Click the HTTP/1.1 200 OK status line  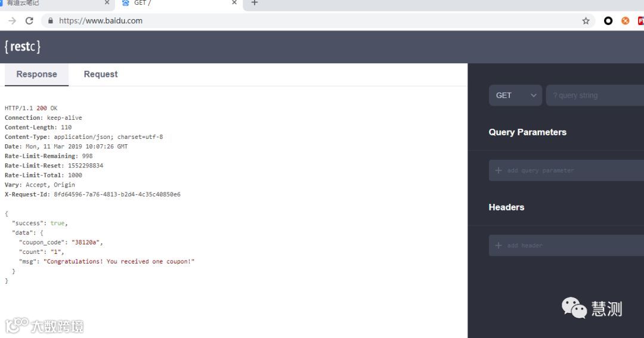[x=31, y=108]
